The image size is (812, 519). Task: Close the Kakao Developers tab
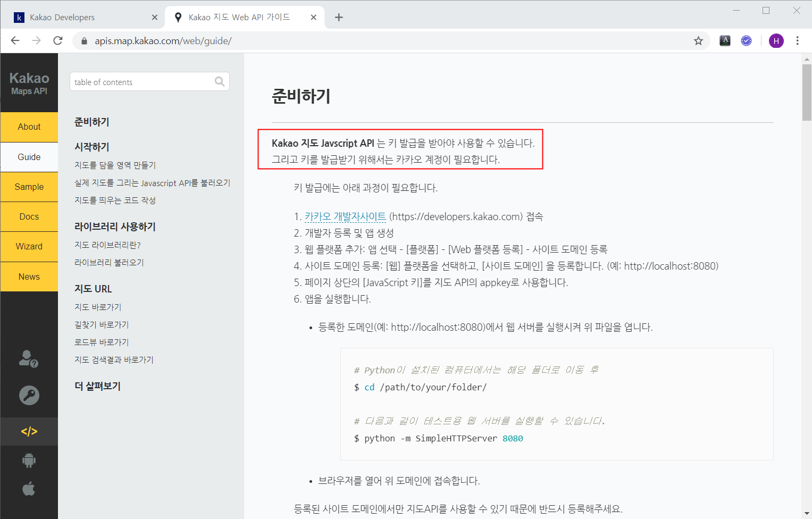tap(155, 18)
